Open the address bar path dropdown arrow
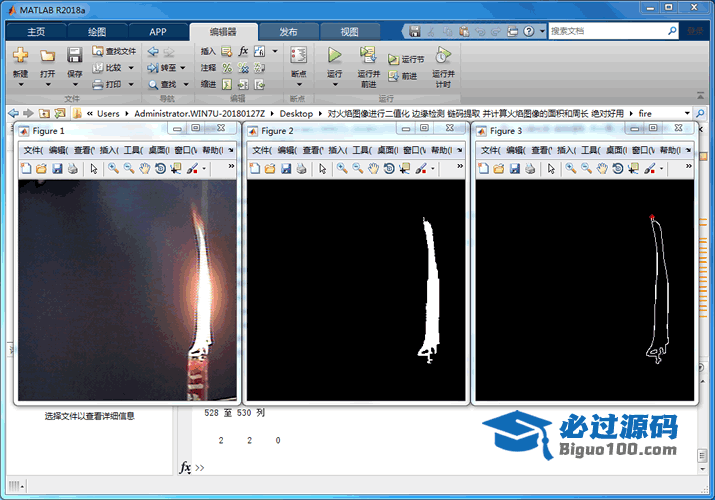This screenshot has width=715, height=500. 687,113
